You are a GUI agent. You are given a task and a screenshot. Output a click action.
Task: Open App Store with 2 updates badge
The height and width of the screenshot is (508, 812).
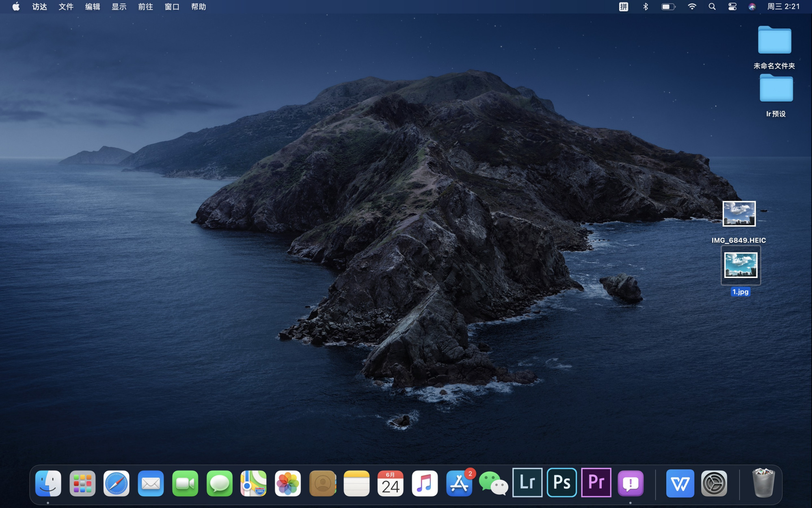click(459, 483)
